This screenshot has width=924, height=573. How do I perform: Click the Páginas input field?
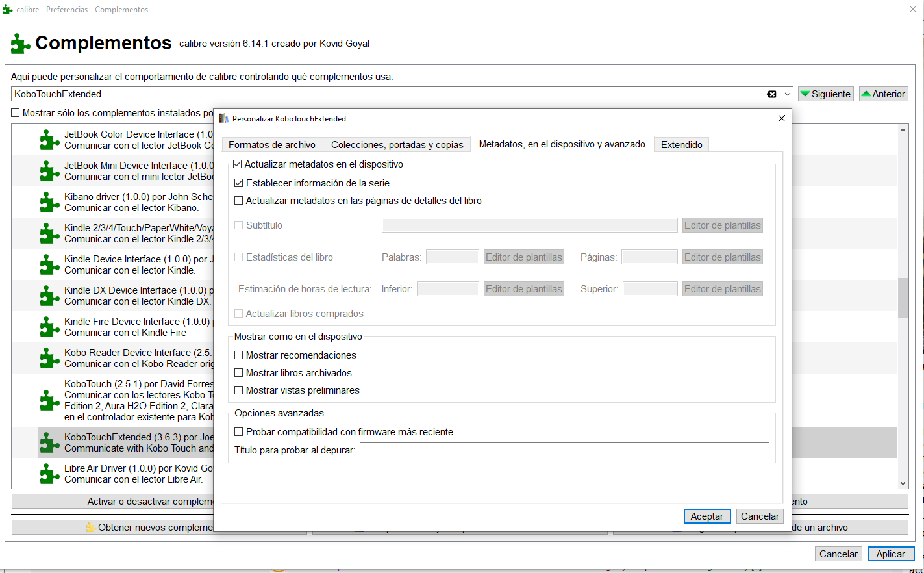click(x=649, y=257)
